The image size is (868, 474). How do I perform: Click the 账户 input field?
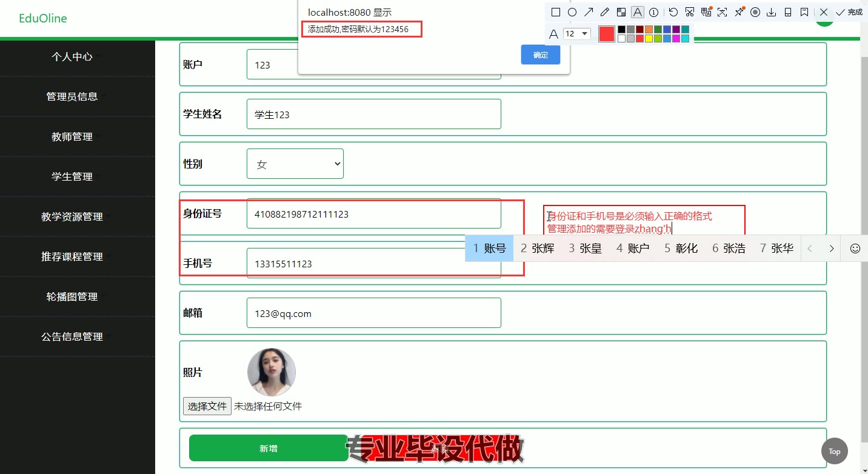click(x=374, y=64)
